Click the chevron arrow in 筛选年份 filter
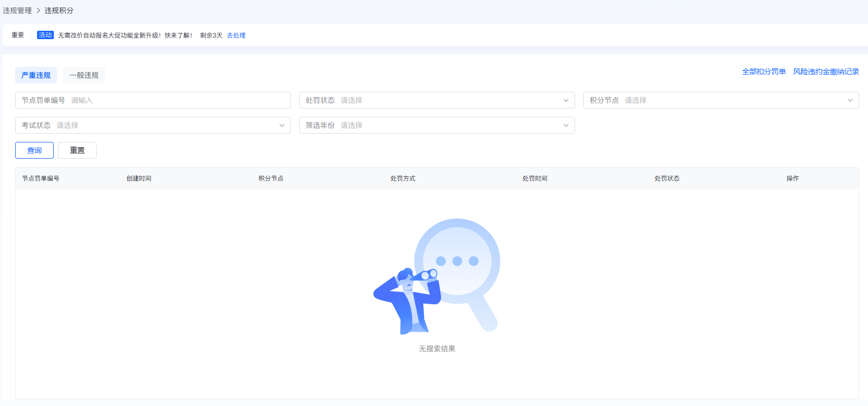 (566, 125)
